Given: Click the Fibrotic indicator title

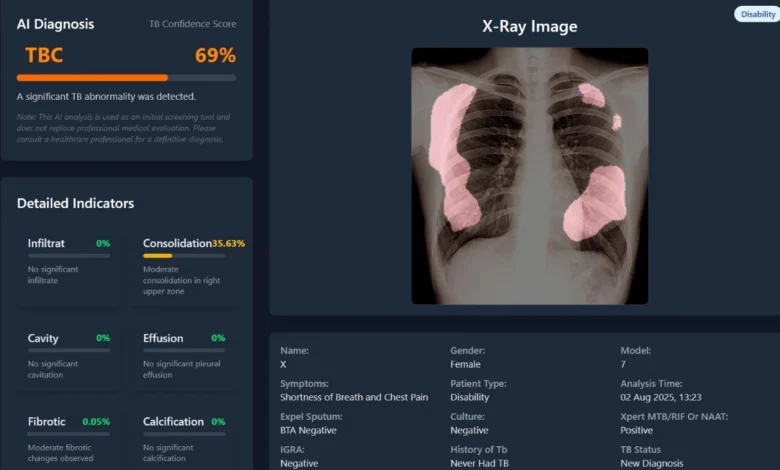Looking at the screenshot, I should (x=46, y=422).
